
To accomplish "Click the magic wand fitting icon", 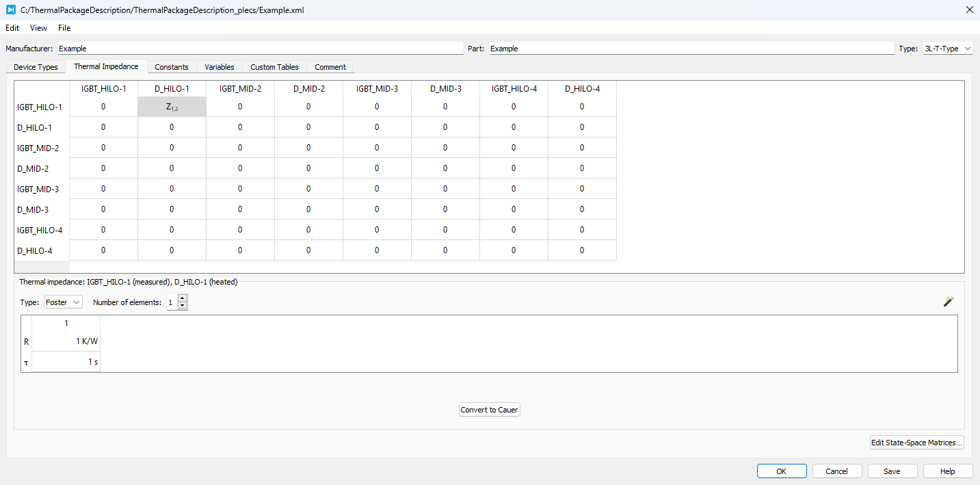I will 949,302.
